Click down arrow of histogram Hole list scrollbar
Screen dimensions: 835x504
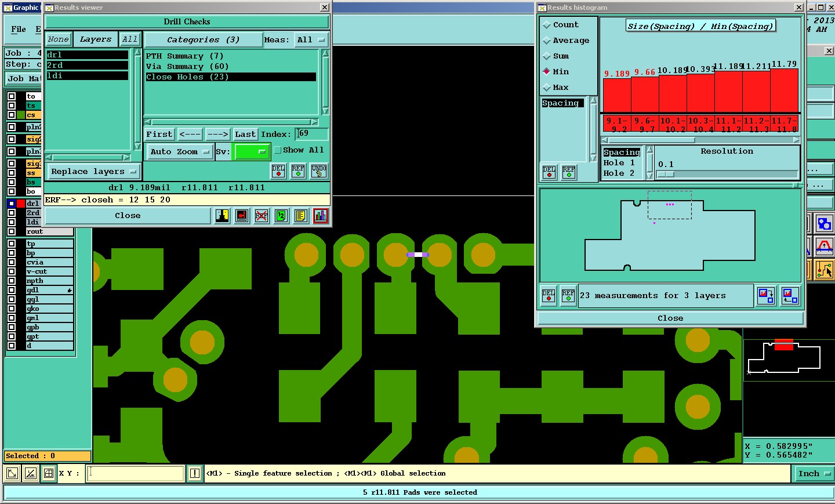click(649, 175)
